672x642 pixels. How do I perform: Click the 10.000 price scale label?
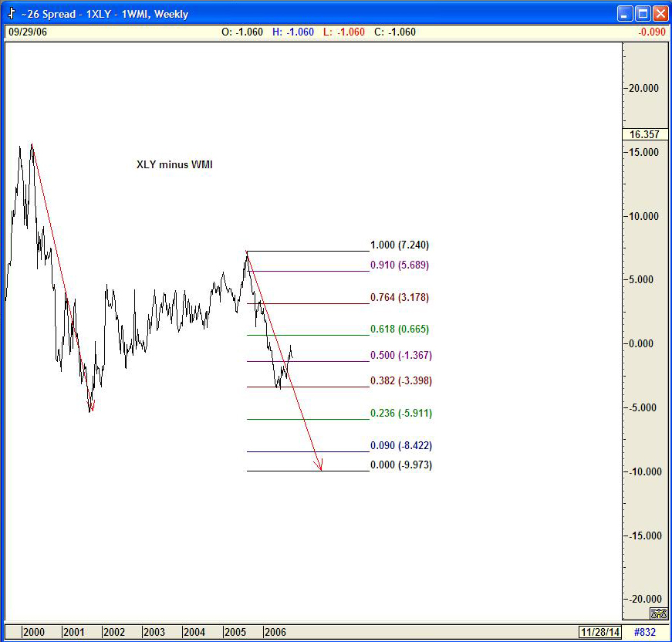643,216
